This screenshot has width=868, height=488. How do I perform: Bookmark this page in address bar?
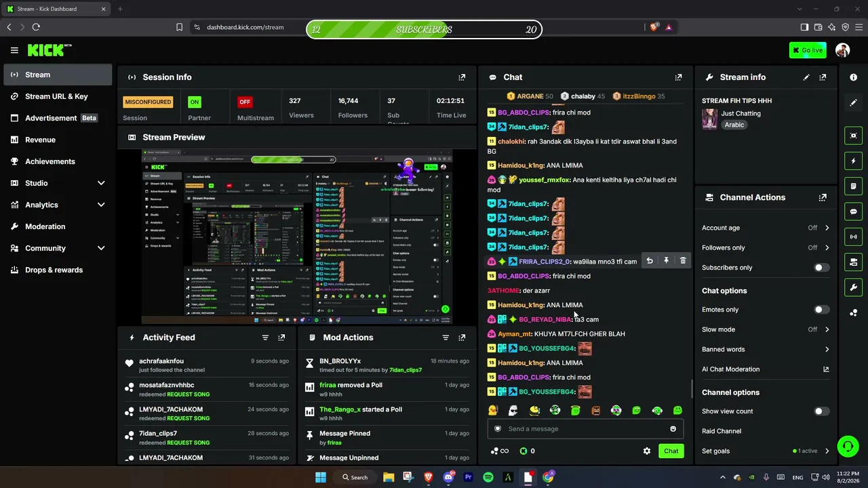coord(179,27)
